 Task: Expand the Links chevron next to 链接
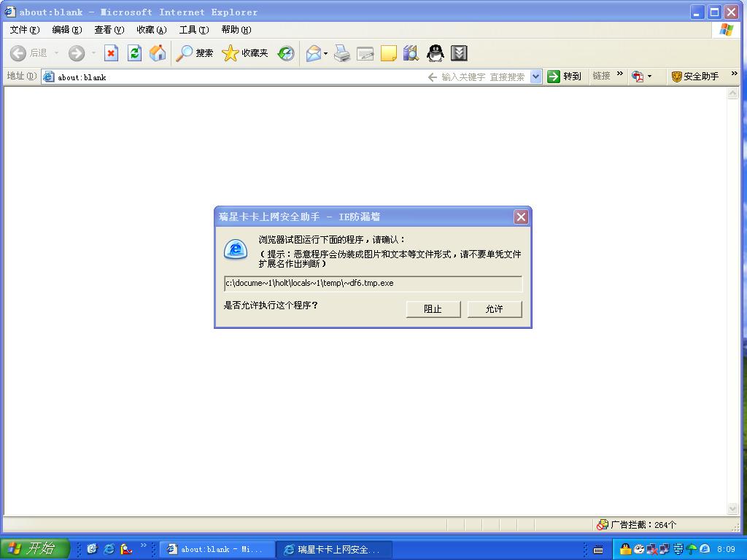pyautogui.click(x=620, y=74)
